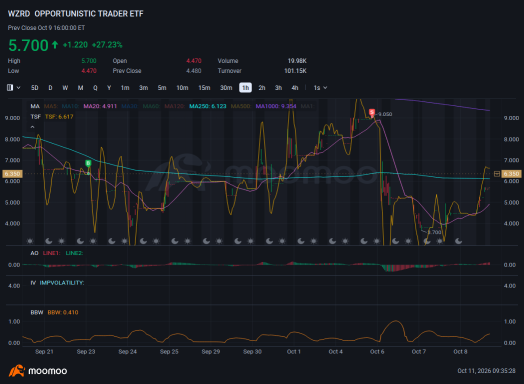Toggle the MA120 line visibility

[x=174, y=106]
